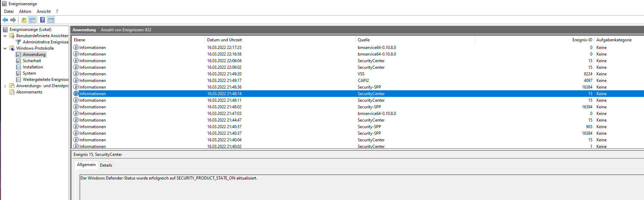Click the Sicherheit log icon
The width and height of the screenshot is (644, 200).
18,61
